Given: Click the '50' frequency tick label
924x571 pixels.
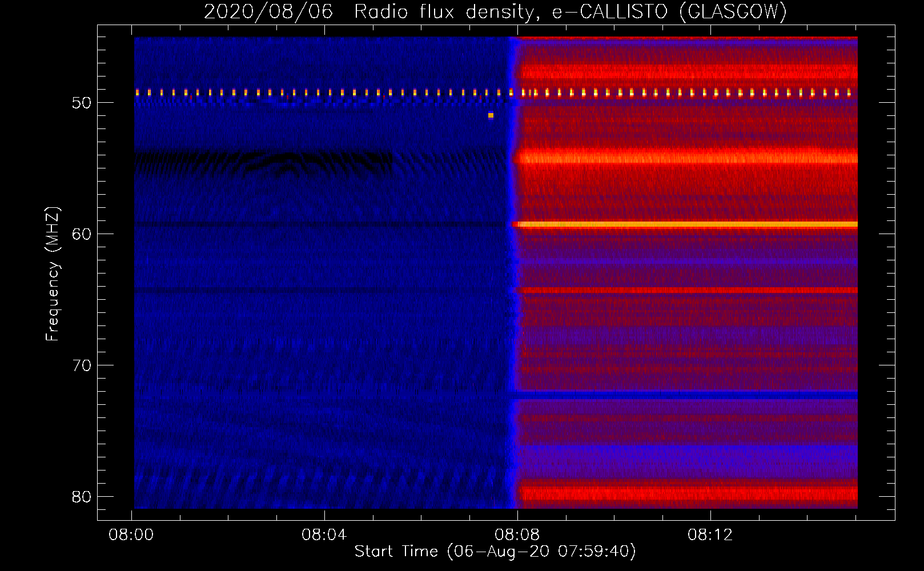Looking at the screenshot, I should (x=82, y=103).
